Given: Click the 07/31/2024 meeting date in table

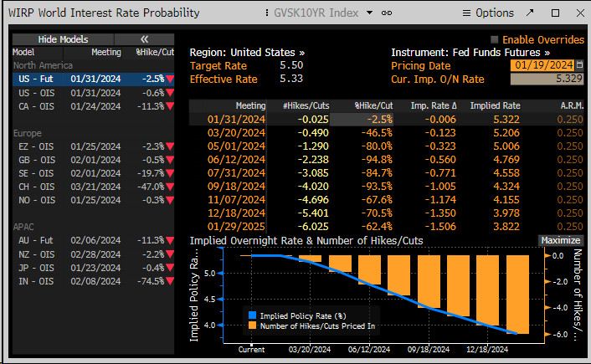Looking at the screenshot, I should 236,173.
